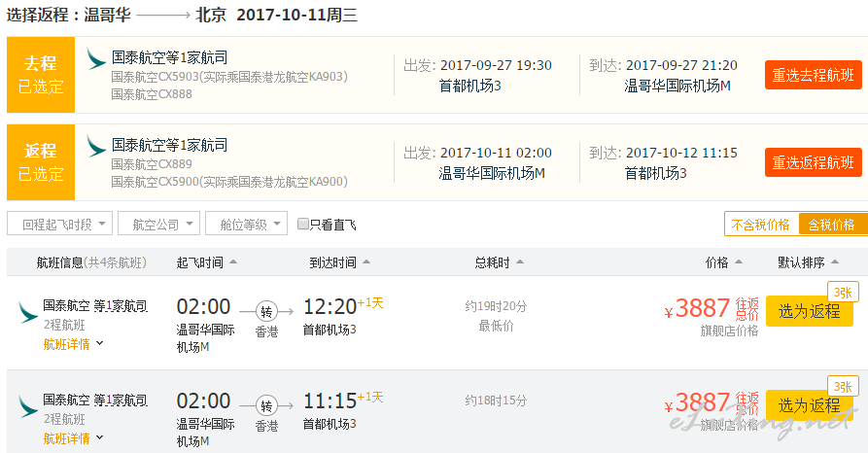Click Cathay Pacific logo in selected outbound flight
The image size is (868, 453).
[x=96, y=58]
